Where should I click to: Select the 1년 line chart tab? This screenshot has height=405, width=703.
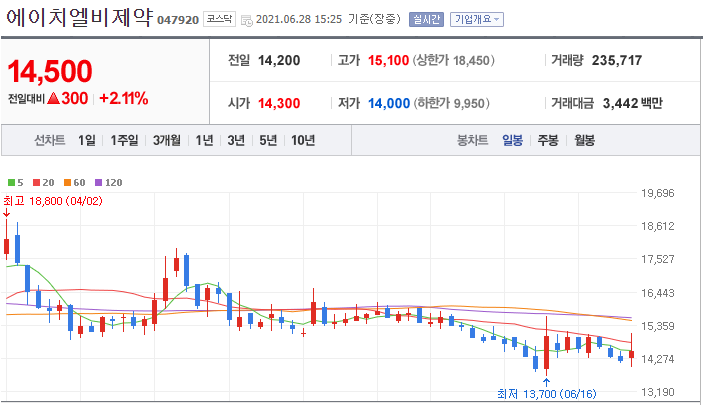204,140
